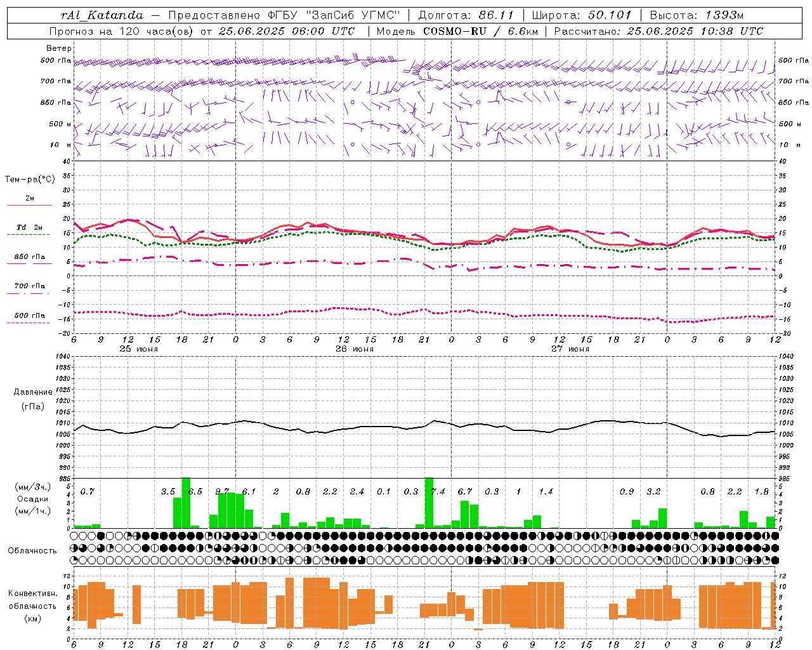Click the red 2м temperature legend line

click(29, 205)
